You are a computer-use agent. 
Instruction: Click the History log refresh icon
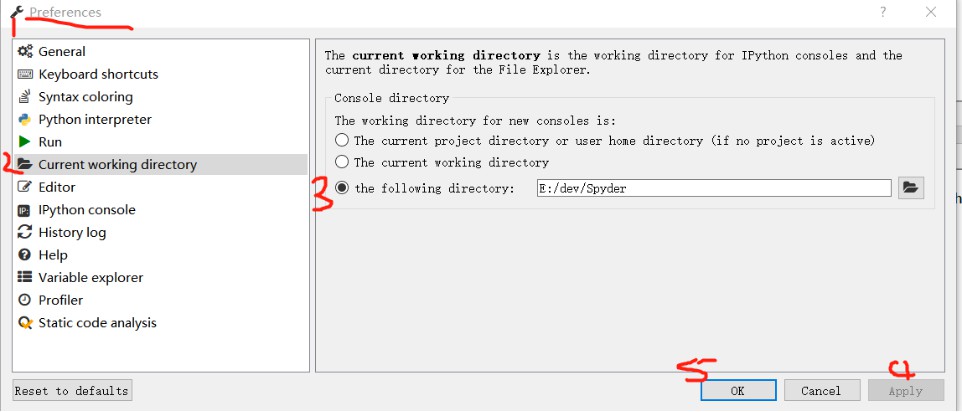point(25,232)
